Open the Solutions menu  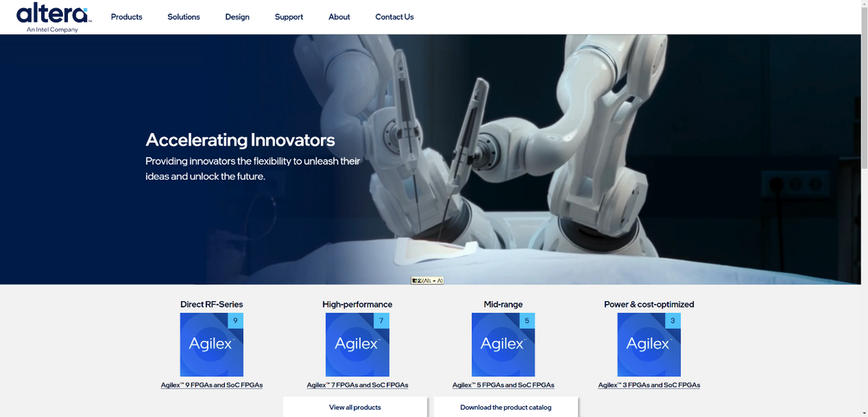184,17
